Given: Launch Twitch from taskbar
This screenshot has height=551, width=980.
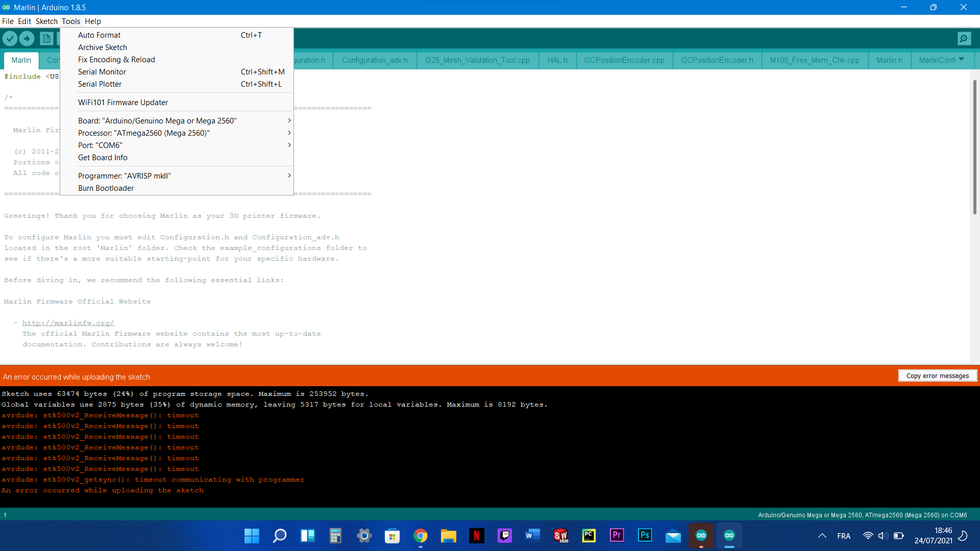Looking at the screenshot, I should [x=504, y=535].
